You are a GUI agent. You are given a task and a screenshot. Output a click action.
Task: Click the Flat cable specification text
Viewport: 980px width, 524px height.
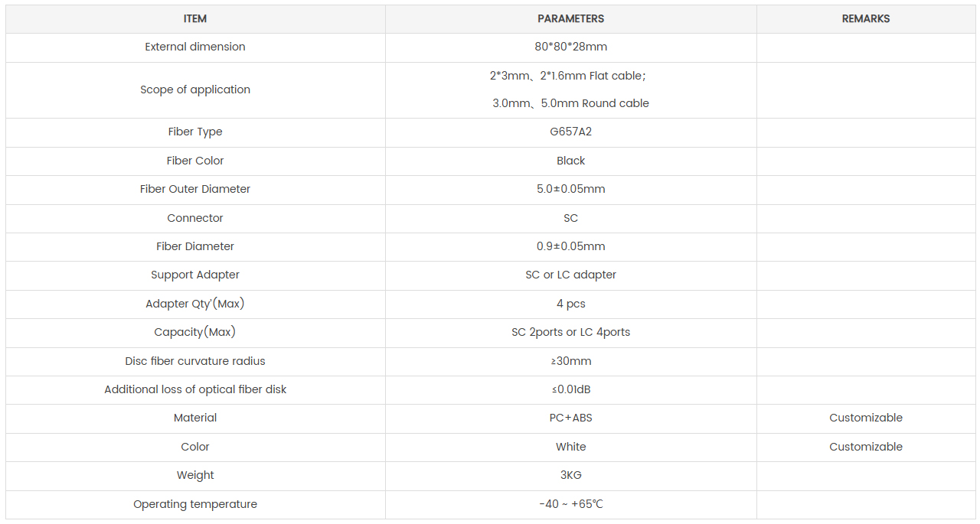click(x=570, y=76)
